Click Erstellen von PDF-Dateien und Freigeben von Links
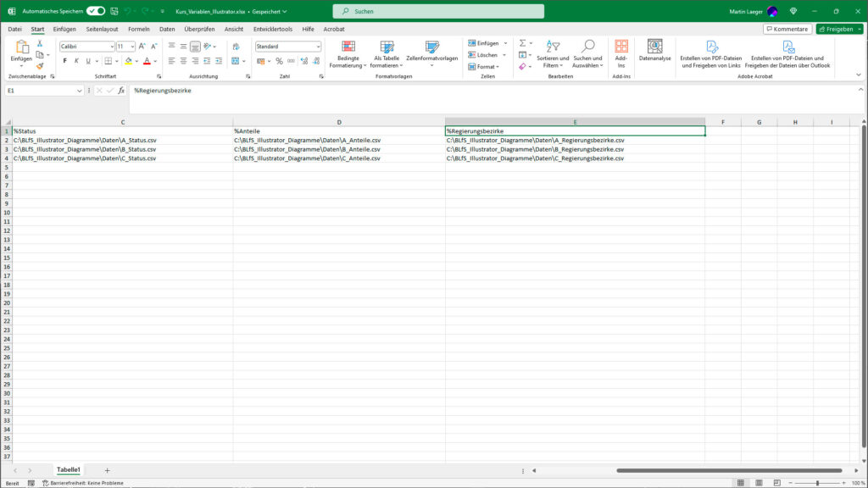 coord(711,54)
